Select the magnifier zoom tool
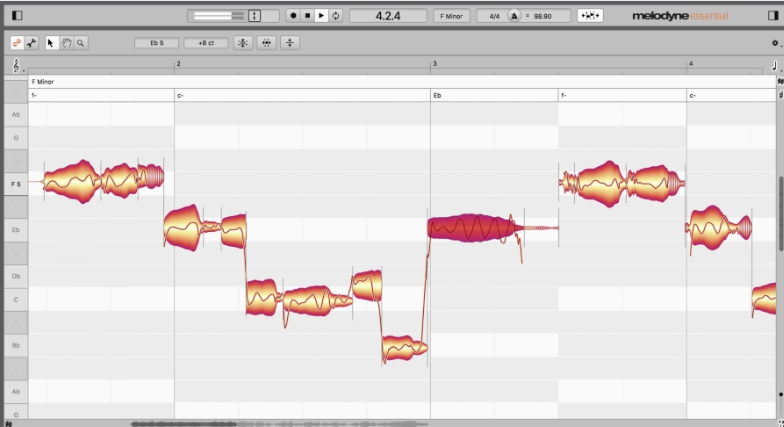This screenshot has height=427, width=784. tap(80, 43)
